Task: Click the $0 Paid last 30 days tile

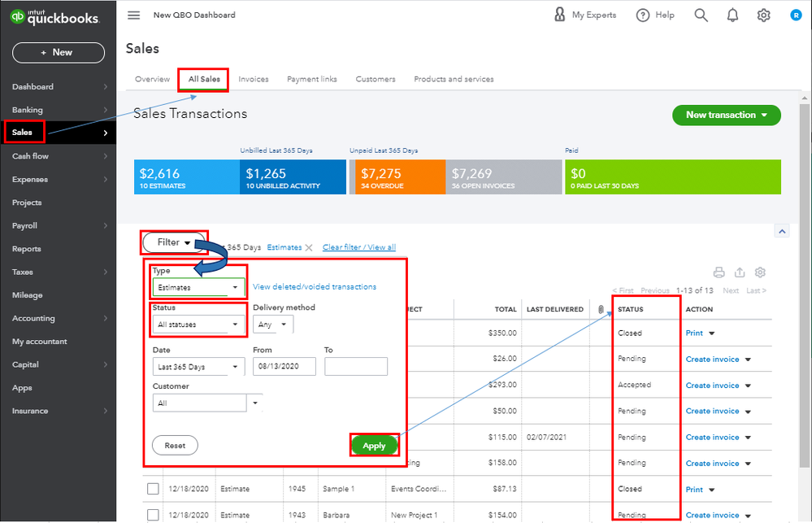Action: pyautogui.click(x=673, y=177)
